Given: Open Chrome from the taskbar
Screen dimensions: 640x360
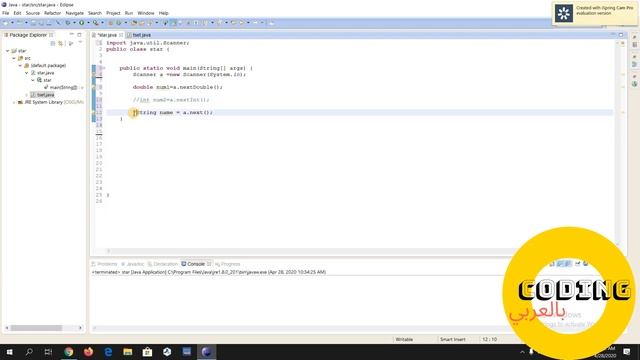Looking at the screenshot, I should click(x=69, y=352).
